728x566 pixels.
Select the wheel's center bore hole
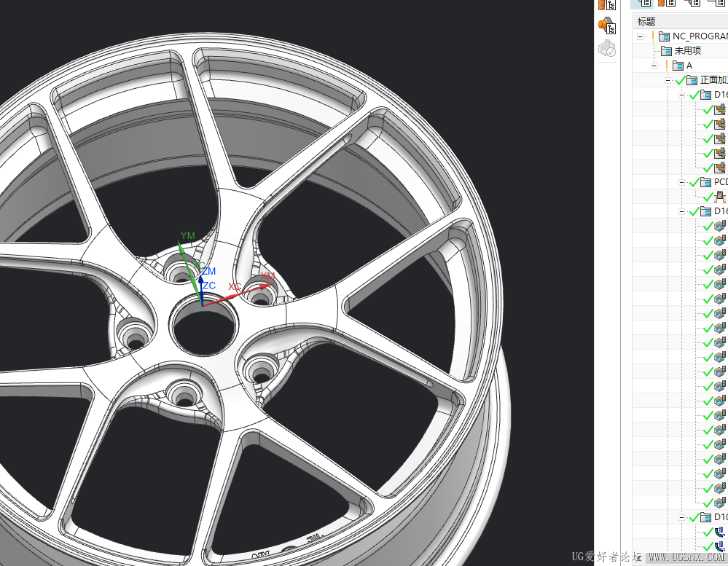click(203, 324)
